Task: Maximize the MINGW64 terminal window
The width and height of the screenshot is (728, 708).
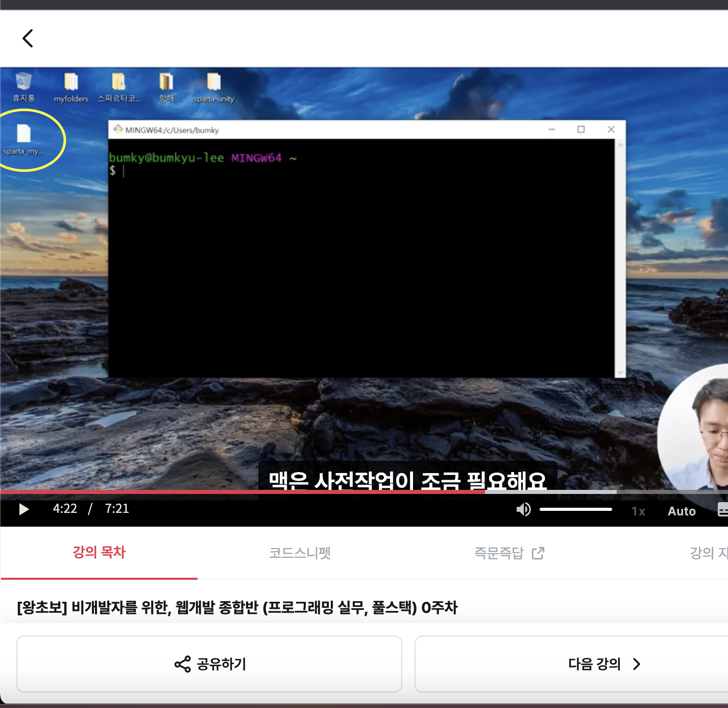Action: (581, 129)
